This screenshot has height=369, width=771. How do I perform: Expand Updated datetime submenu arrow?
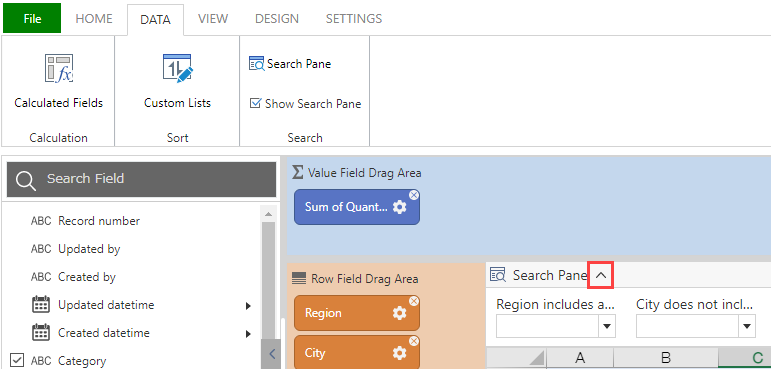[x=248, y=306]
